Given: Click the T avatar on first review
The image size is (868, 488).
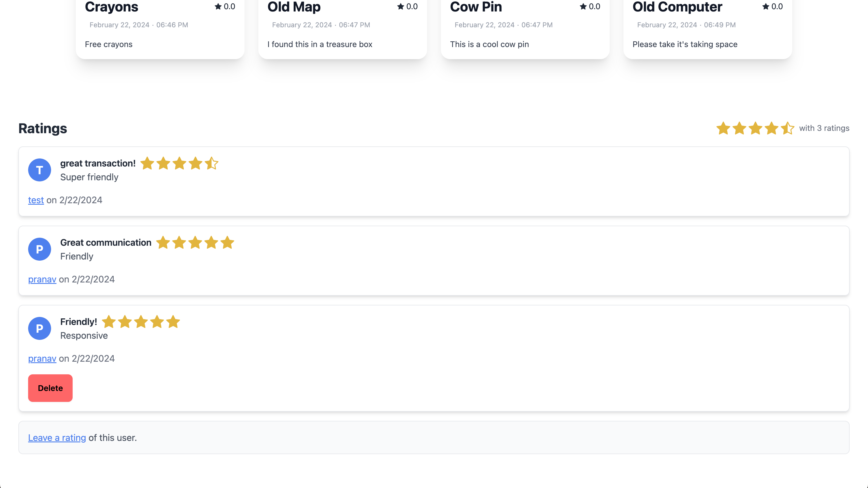Looking at the screenshot, I should point(39,170).
